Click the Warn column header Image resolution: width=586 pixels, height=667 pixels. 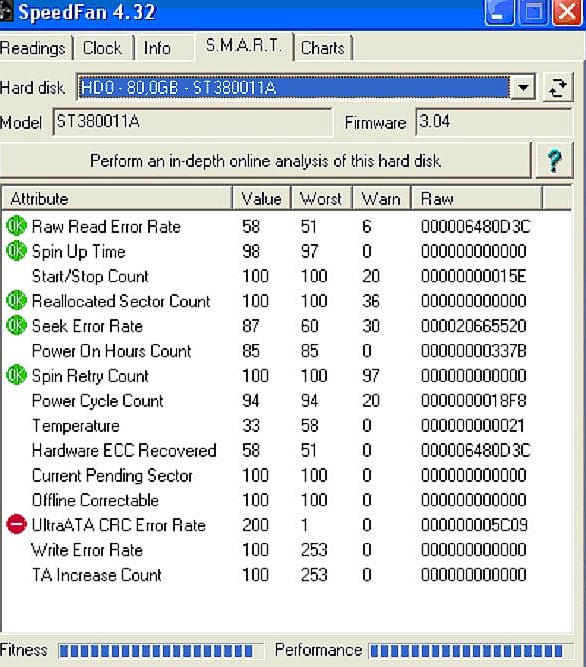click(381, 199)
